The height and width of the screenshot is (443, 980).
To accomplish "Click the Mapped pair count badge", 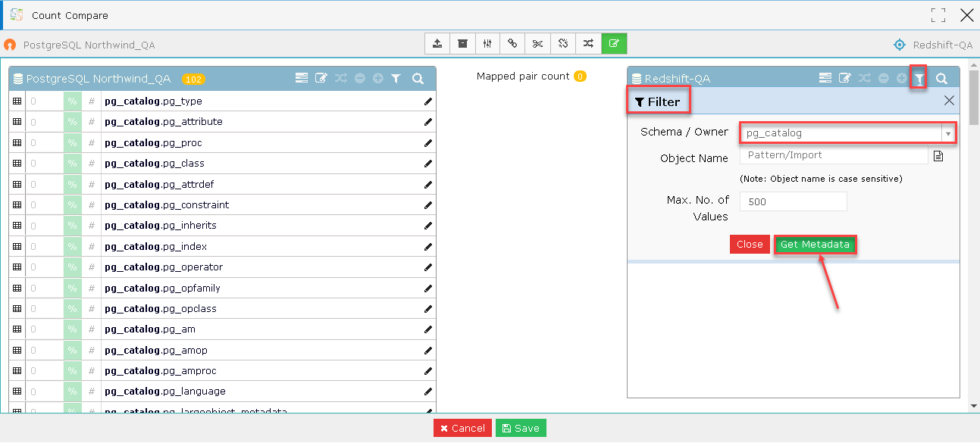I will 580,76.
